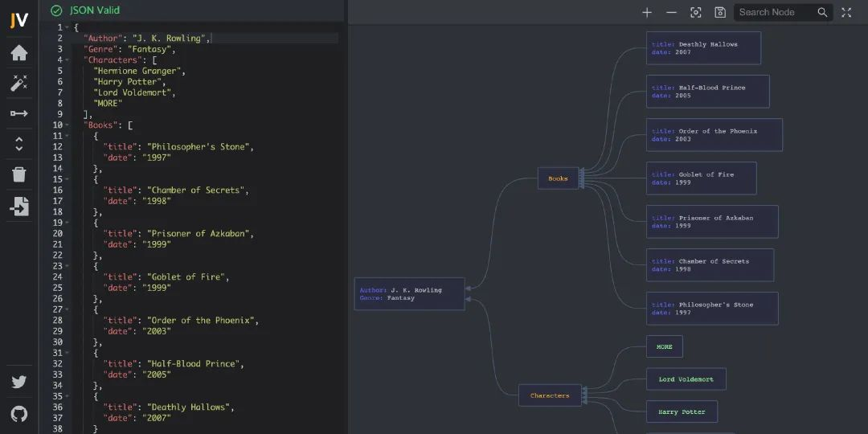This screenshot has height=434, width=868.
Task: Click the JV logo icon
Action: 19,20
